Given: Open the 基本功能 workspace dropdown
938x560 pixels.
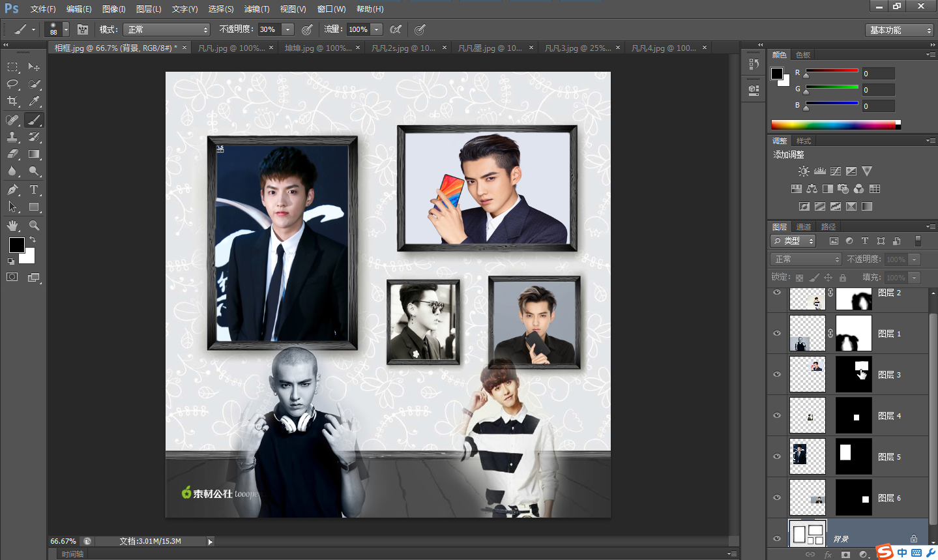Looking at the screenshot, I should (x=900, y=30).
